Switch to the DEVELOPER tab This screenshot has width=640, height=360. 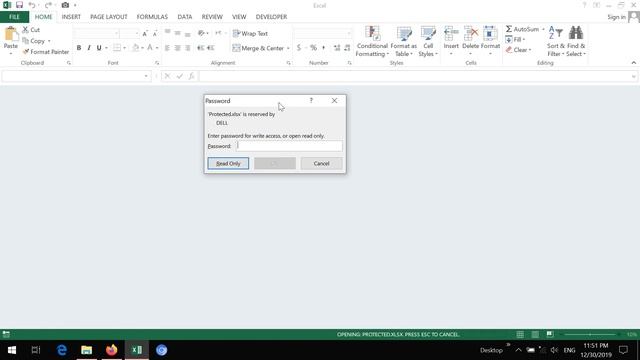point(271,17)
